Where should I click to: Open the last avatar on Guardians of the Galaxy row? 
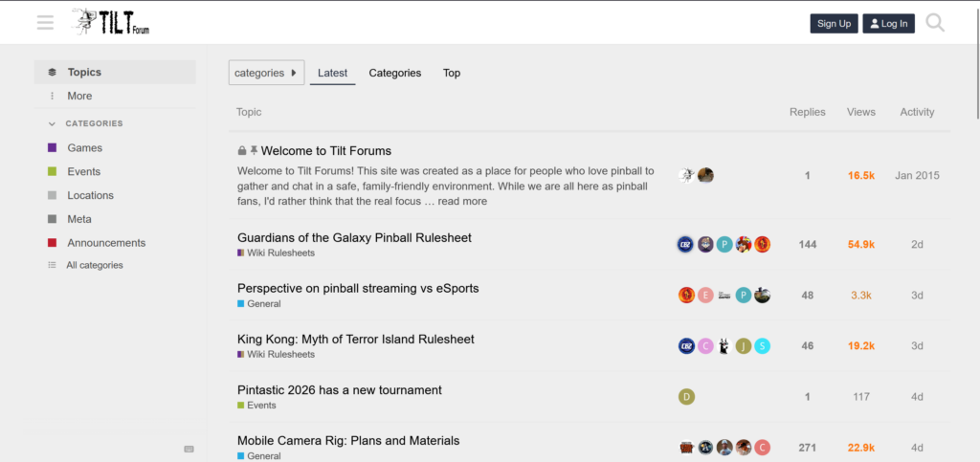762,244
